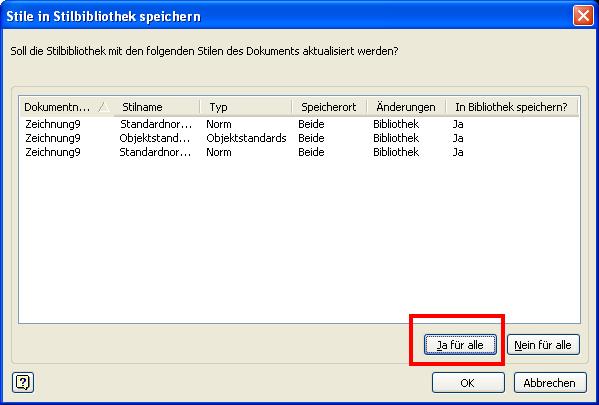Click the sort arrow on Dokumentname column
Screen dimensions: 599x405
point(104,107)
